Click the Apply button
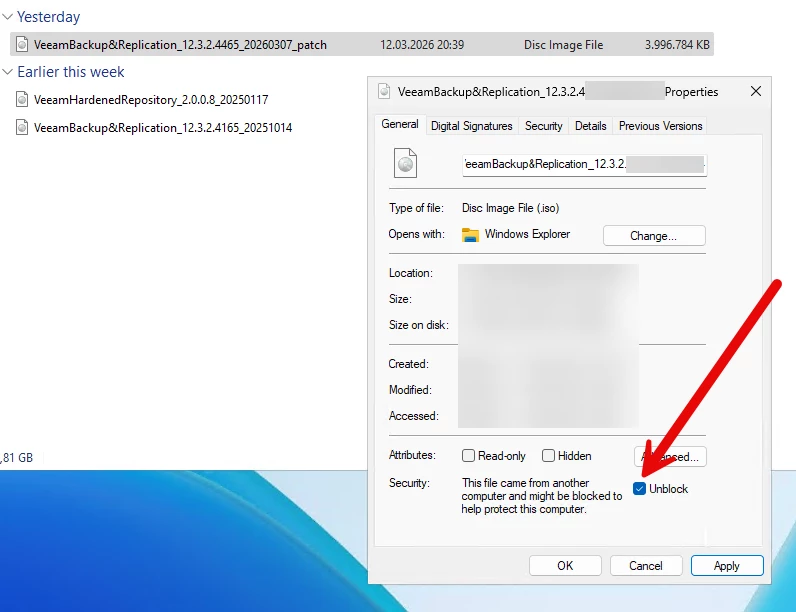The height and width of the screenshot is (612, 796). [727, 566]
